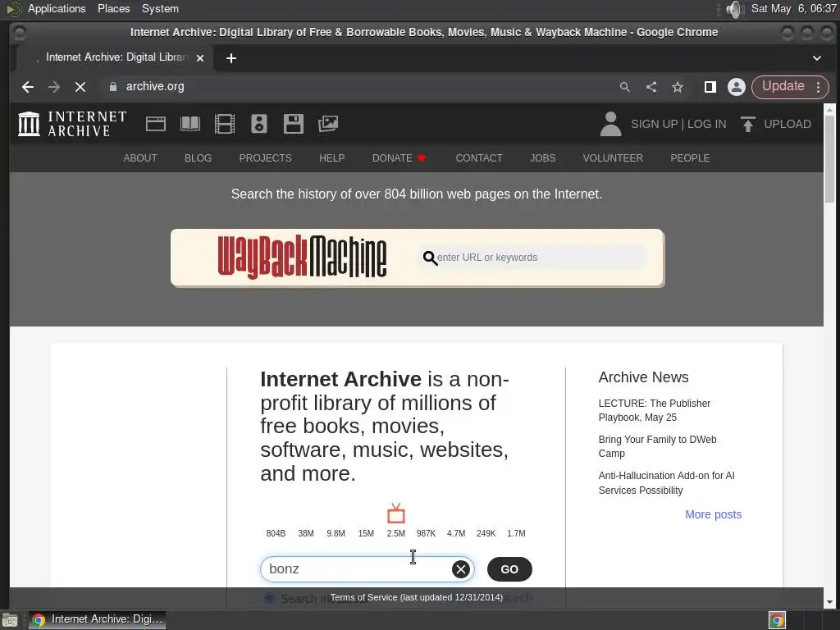Select the 'Search metadata' radio button
The width and height of the screenshot is (840, 630).
(269, 598)
